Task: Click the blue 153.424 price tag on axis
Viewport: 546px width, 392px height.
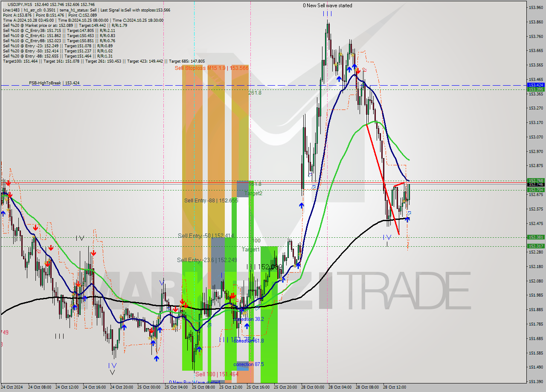Action: pos(535,85)
